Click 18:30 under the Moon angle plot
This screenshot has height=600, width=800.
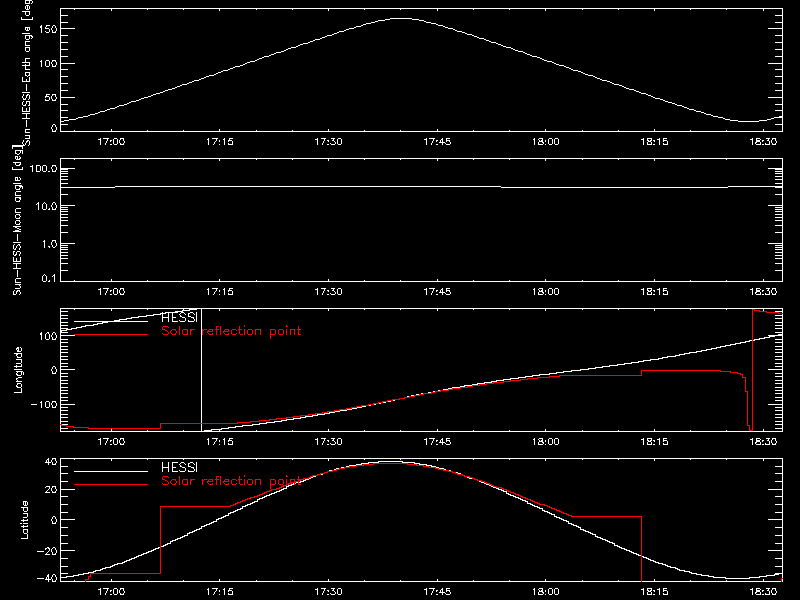coord(763,291)
